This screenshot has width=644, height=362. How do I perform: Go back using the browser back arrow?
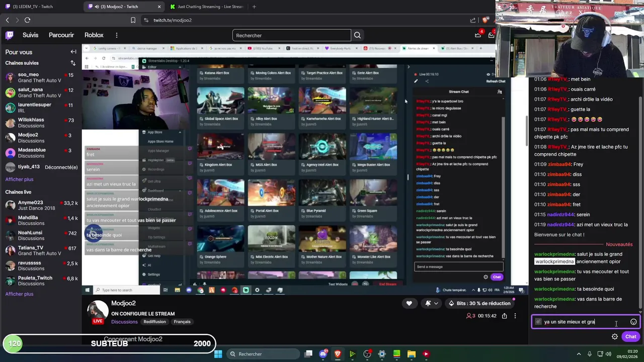(x=8, y=20)
